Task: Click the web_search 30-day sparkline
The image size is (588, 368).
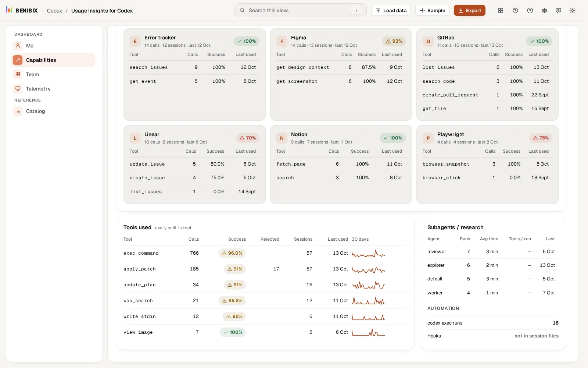Action: click(368, 301)
